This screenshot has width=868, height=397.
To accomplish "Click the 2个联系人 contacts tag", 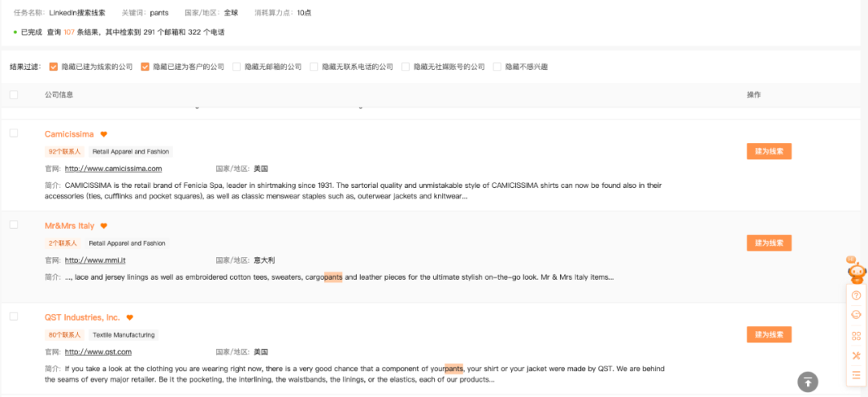I will coord(63,243).
